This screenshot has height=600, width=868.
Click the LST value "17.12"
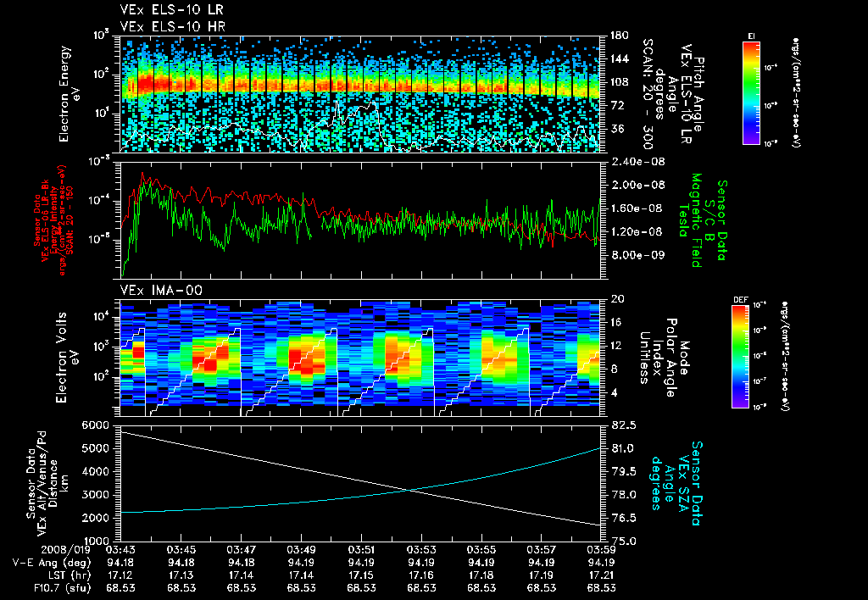coord(120,575)
